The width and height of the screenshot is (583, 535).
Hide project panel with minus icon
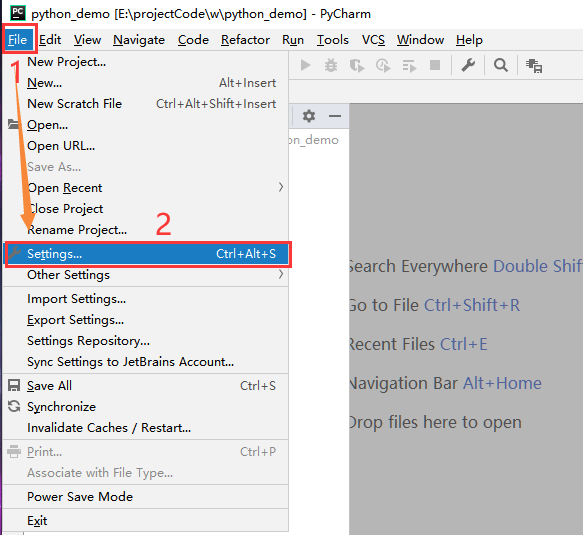[x=335, y=116]
